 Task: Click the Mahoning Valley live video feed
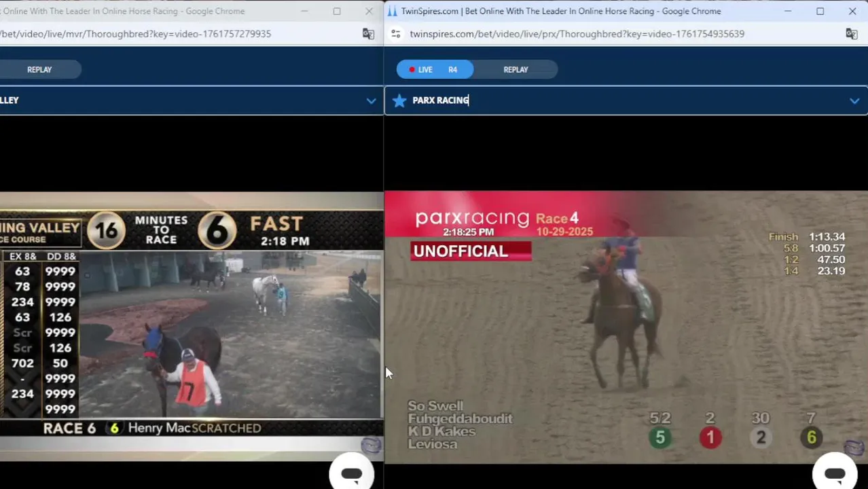tap(192, 327)
